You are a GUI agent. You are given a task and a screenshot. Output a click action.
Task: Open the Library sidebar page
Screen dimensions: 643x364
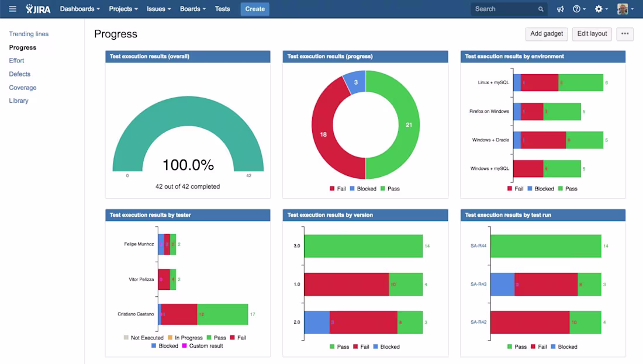(19, 101)
